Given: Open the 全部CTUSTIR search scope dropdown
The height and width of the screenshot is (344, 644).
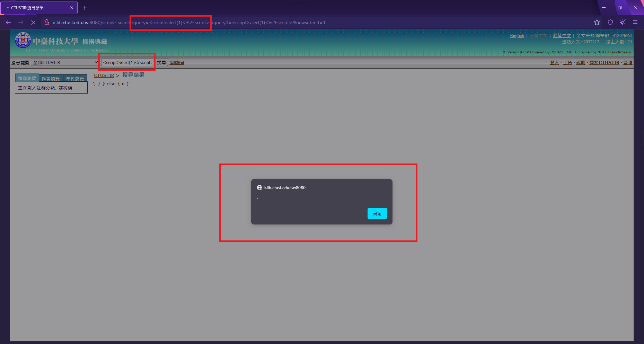Looking at the screenshot, I should [65, 62].
